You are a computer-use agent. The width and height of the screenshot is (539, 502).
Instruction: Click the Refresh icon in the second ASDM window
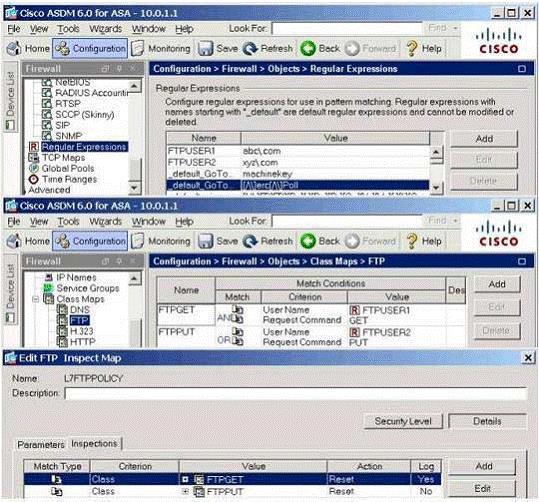(x=250, y=241)
